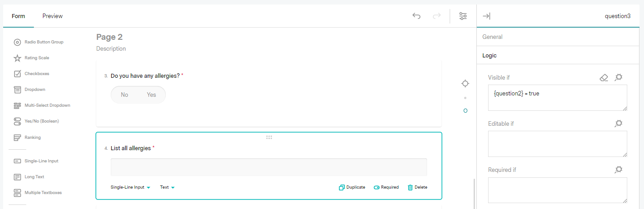Open the Required if magic wand editor

[x=619, y=170]
